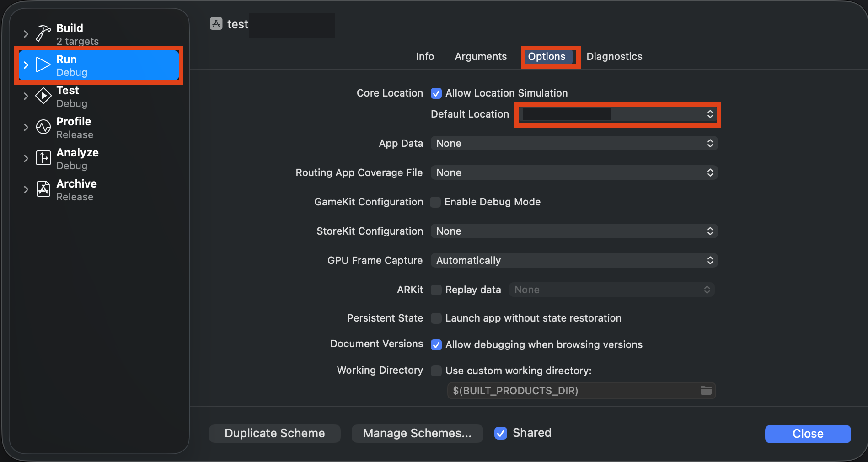Switch to the Arguments tab
The height and width of the screenshot is (462, 868).
pos(481,57)
